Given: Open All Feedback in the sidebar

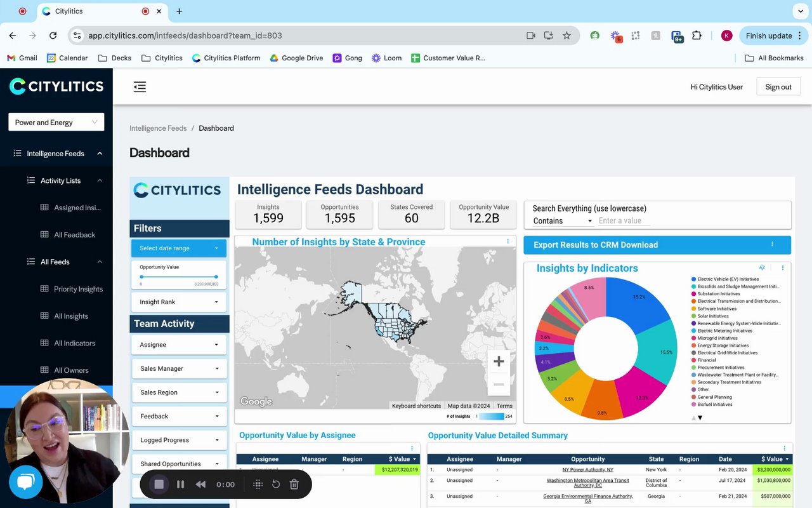Looking at the screenshot, I should (75, 235).
